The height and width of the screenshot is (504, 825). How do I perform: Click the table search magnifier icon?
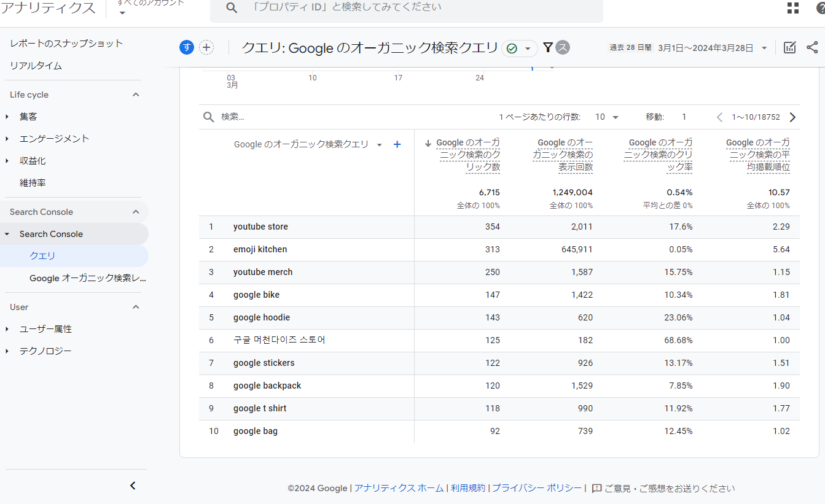click(209, 117)
